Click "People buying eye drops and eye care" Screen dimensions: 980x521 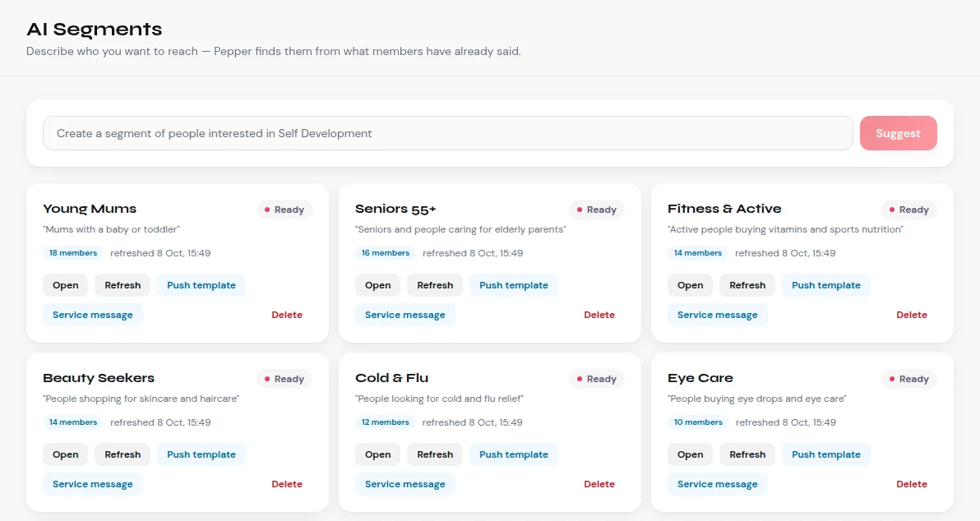click(x=757, y=399)
